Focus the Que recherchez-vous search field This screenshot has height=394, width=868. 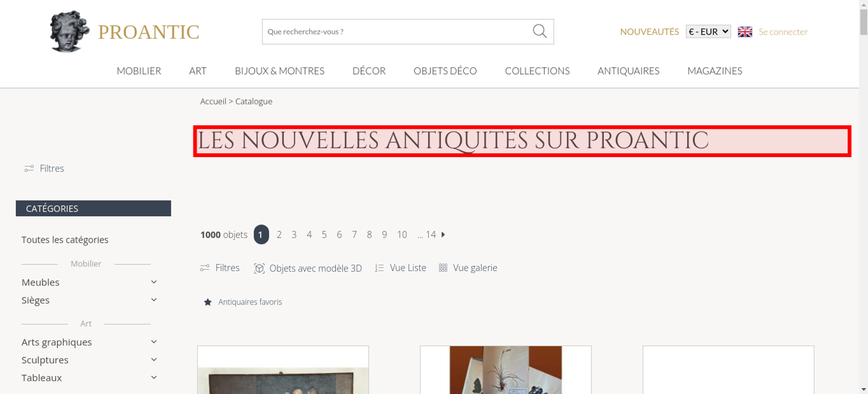click(397, 32)
